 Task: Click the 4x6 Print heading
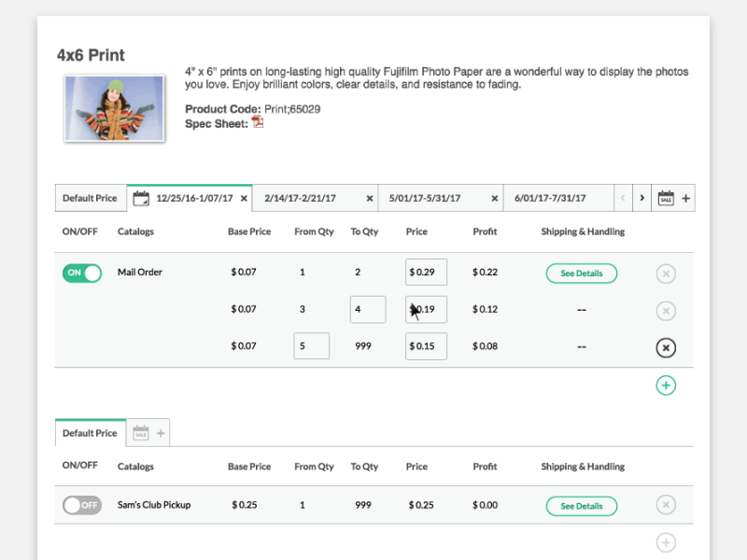[x=91, y=55]
